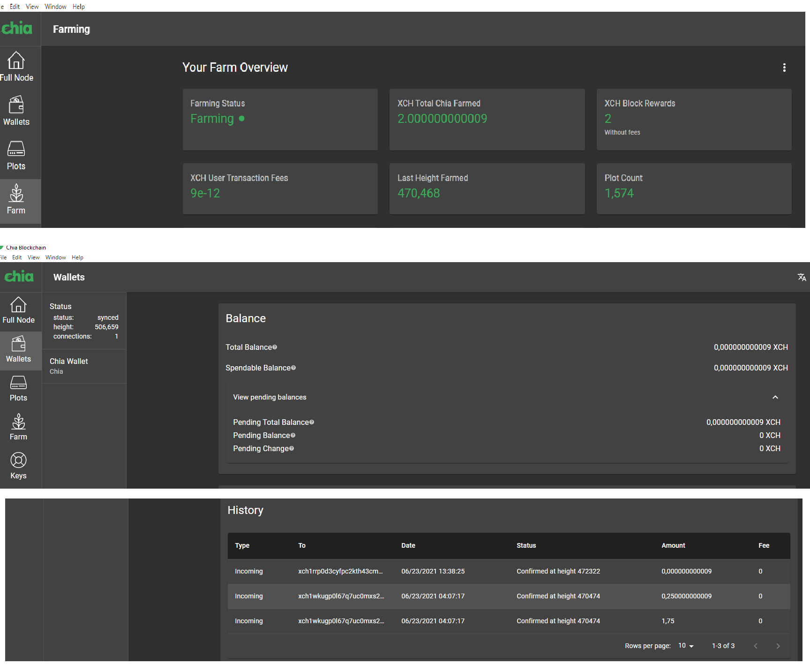This screenshot has height=672, width=810.
Task: Open Full Node in Wallets window sidebar
Action: coord(19,310)
